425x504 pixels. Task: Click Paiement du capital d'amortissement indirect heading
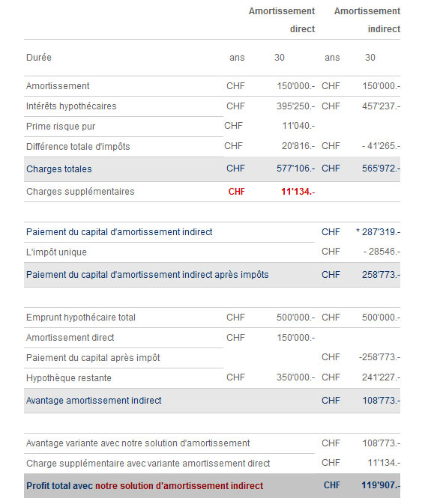(x=119, y=232)
